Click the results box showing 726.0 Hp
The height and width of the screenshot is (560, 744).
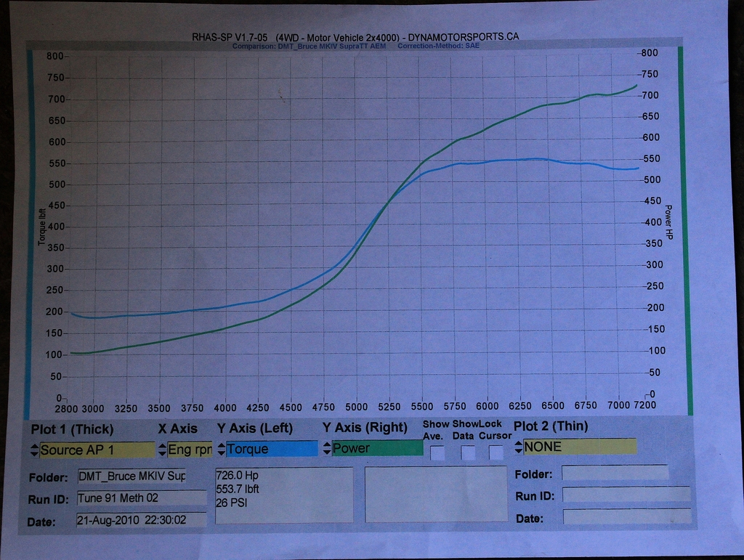[283, 494]
